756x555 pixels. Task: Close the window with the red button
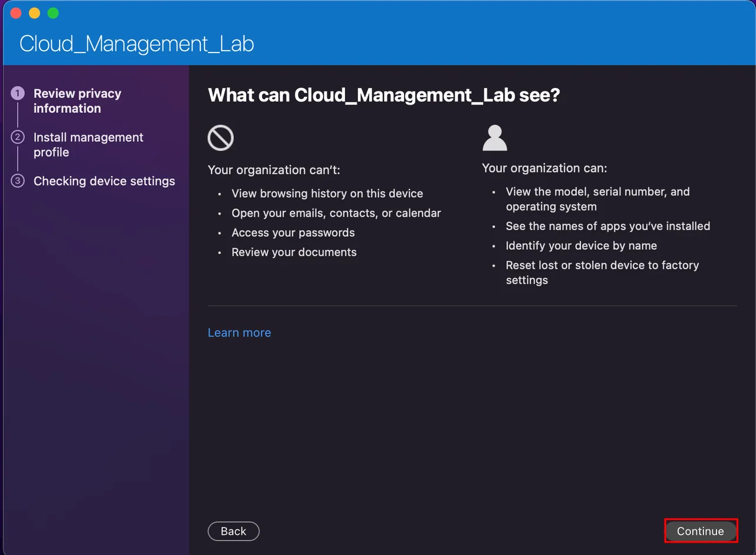click(x=16, y=13)
